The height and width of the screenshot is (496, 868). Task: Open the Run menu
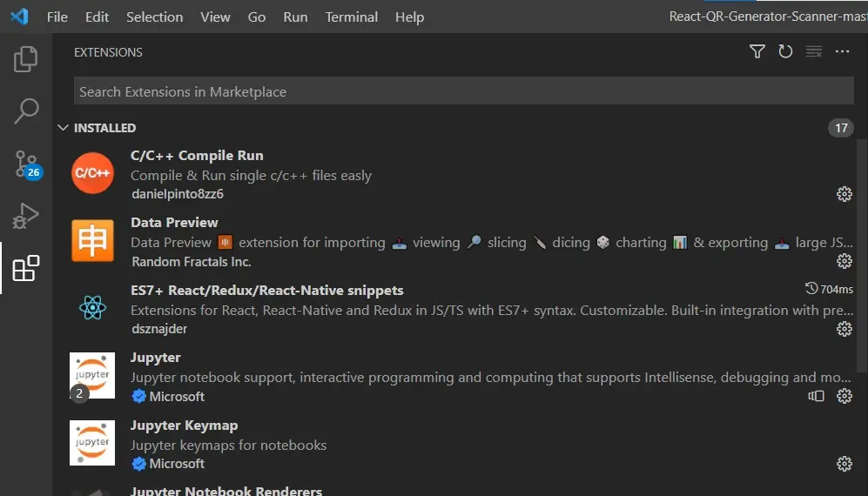coord(295,17)
